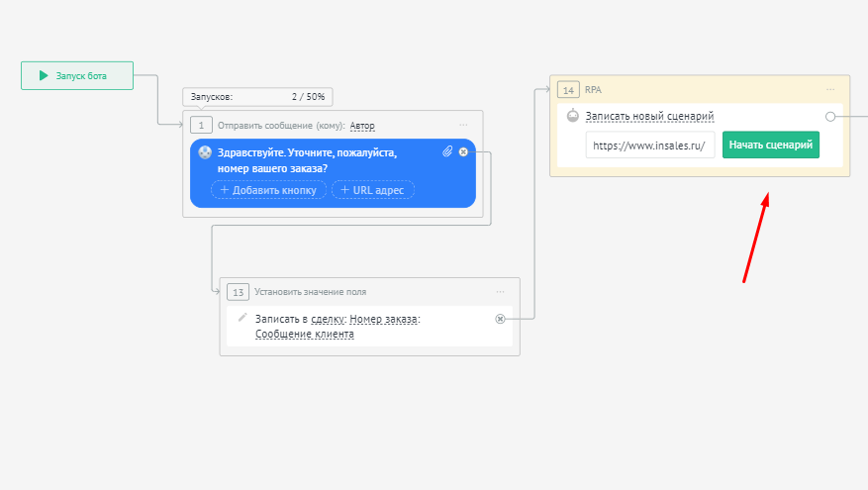This screenshot has height=490, width=868.
Task: Click the URL input field with insales.ru
Action: tap(650, 146)
